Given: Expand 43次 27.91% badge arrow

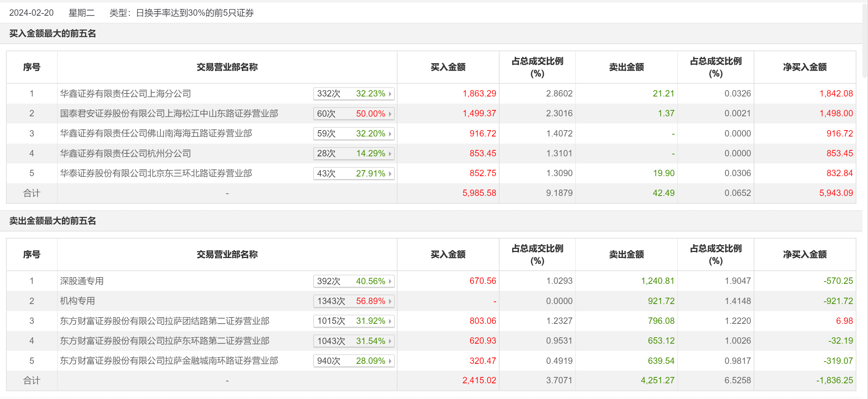Looking at the screenshot, I should click(x=390, y=174).
